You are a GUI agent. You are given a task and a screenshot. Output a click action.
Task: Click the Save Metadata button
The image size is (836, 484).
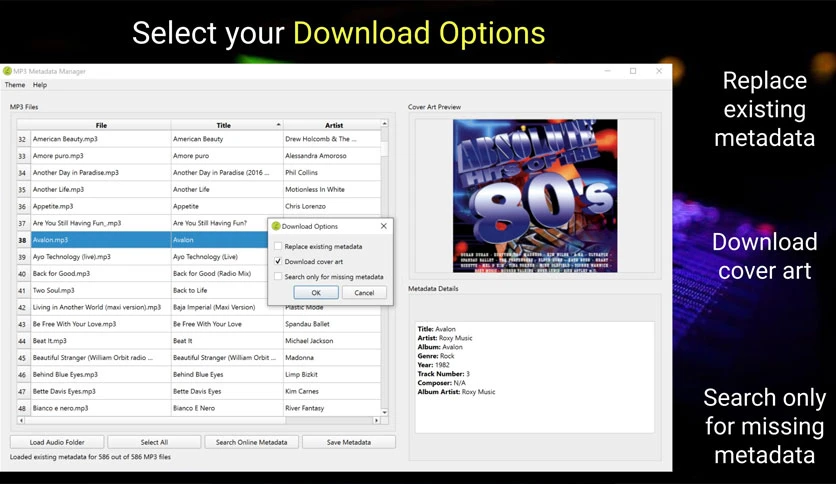tap(349, 442)
